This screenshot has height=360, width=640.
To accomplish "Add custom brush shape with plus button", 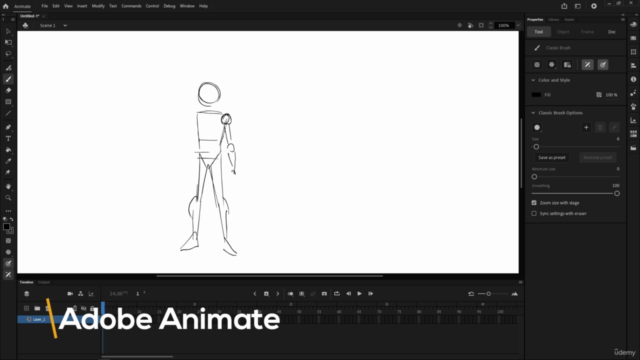I will (x=586, y=128).
